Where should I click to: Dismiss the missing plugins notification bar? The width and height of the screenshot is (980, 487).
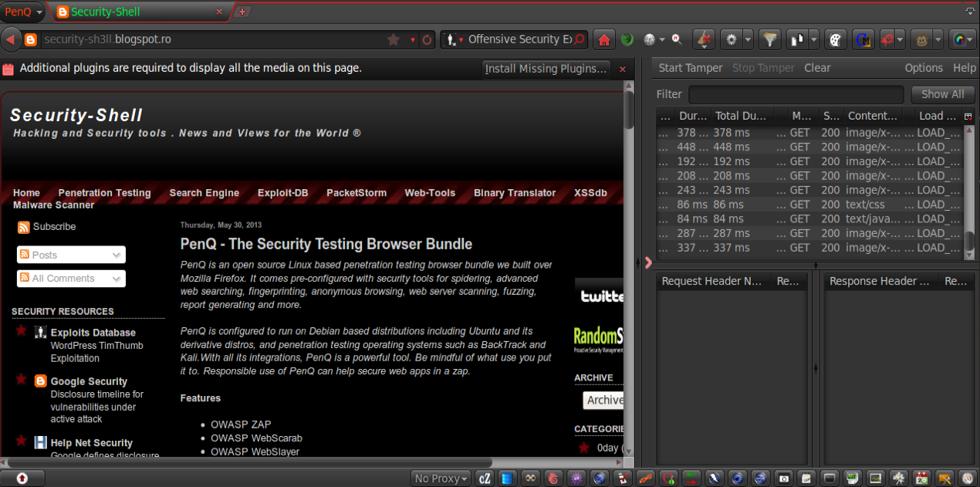coord(623,69)
